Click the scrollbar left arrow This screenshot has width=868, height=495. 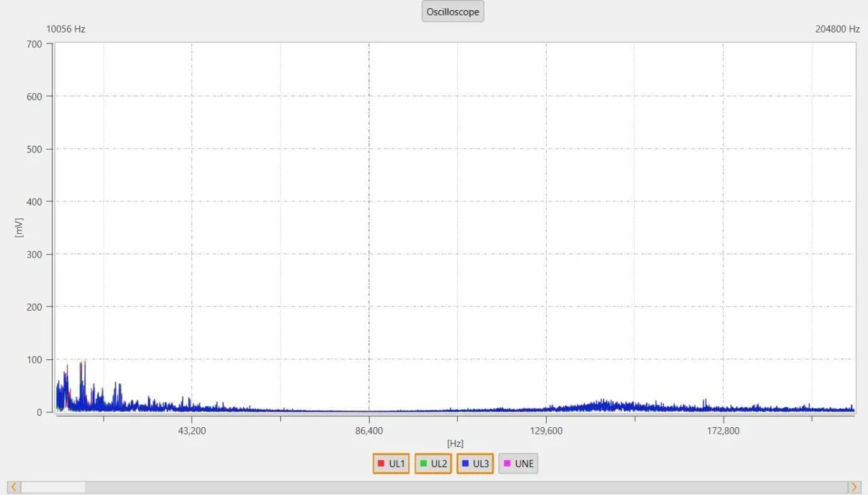(14, 487)
